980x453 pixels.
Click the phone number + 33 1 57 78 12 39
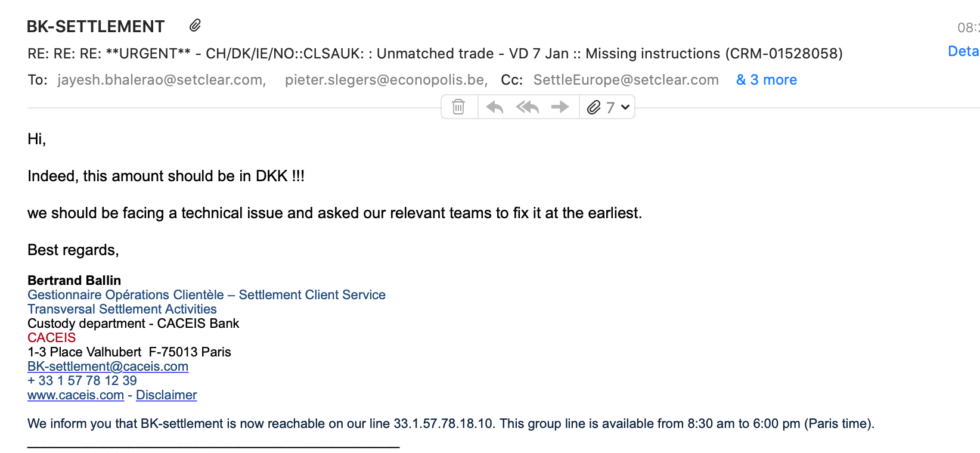[x=82, y=381]
